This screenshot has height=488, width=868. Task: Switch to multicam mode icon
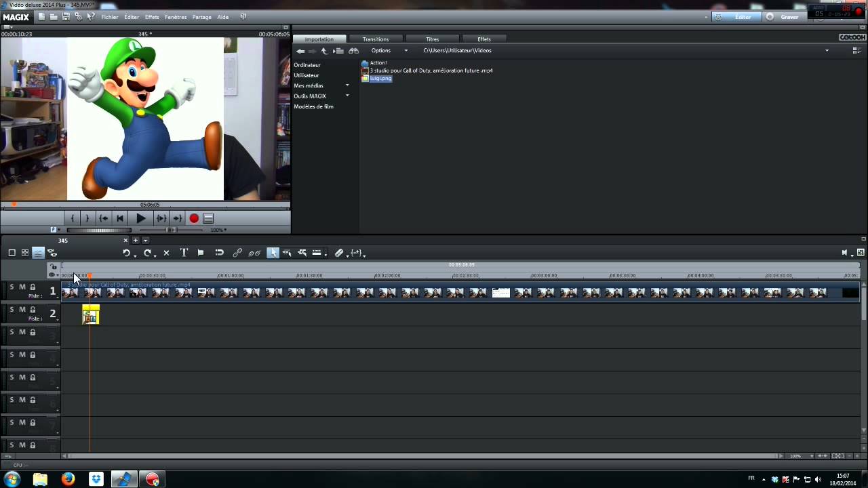[52, 253]
